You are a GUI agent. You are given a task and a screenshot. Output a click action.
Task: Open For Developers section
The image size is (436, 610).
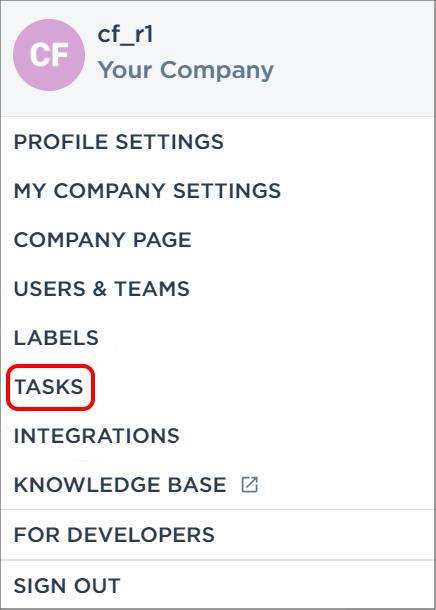click(x=114, y=535)
